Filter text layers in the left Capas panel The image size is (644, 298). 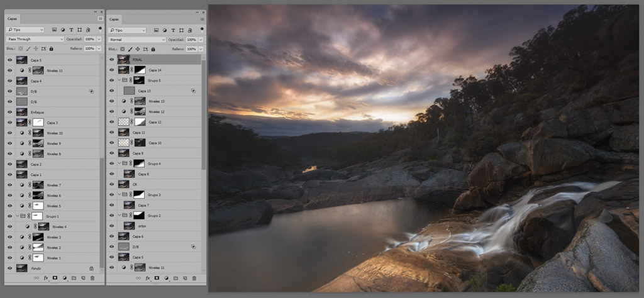click(71, 30)
